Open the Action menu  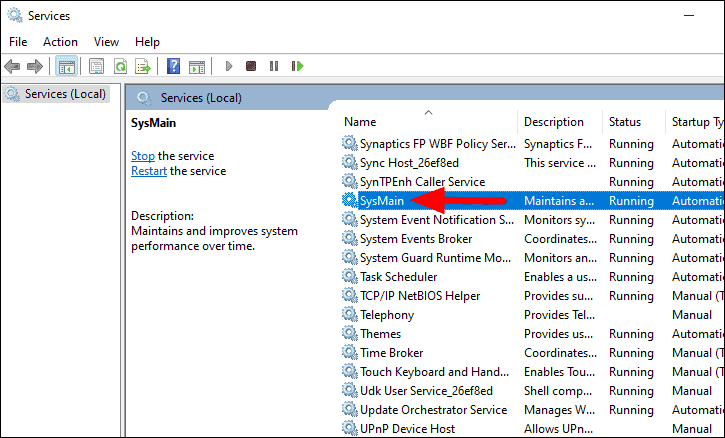tap(60, 42)
